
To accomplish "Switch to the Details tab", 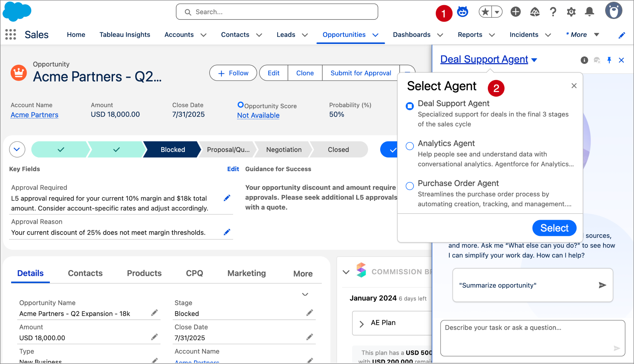I will (x=30, y=273).
